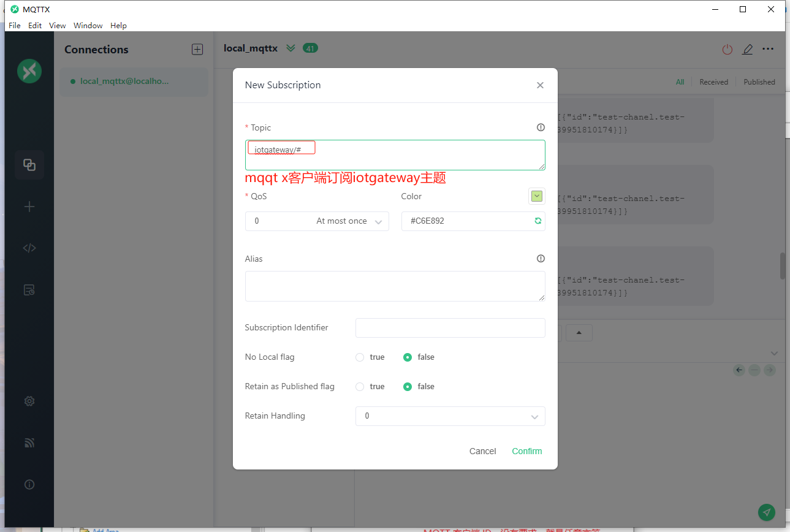Add a new connection with the plus box icon

197,50
